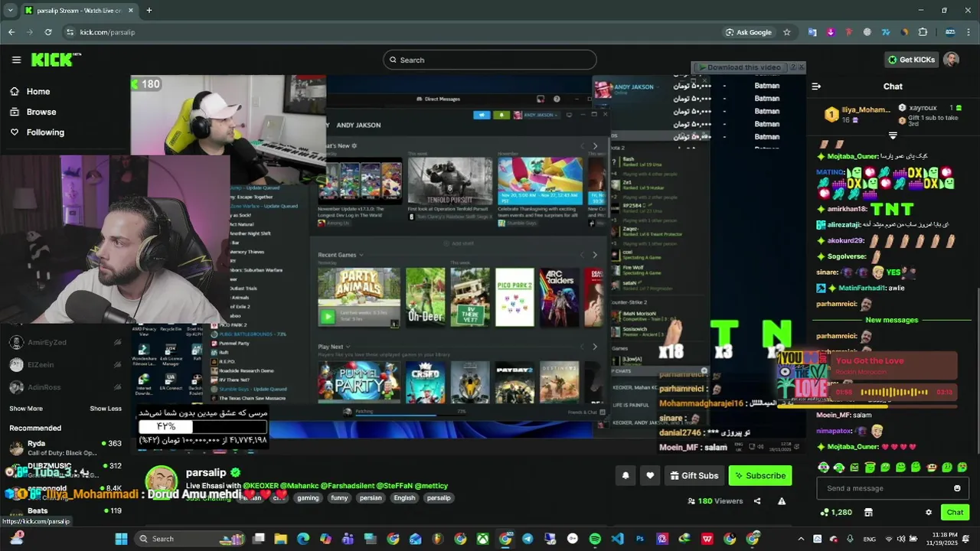
Task: Select the parsalip tag
Action: (439, 497)
